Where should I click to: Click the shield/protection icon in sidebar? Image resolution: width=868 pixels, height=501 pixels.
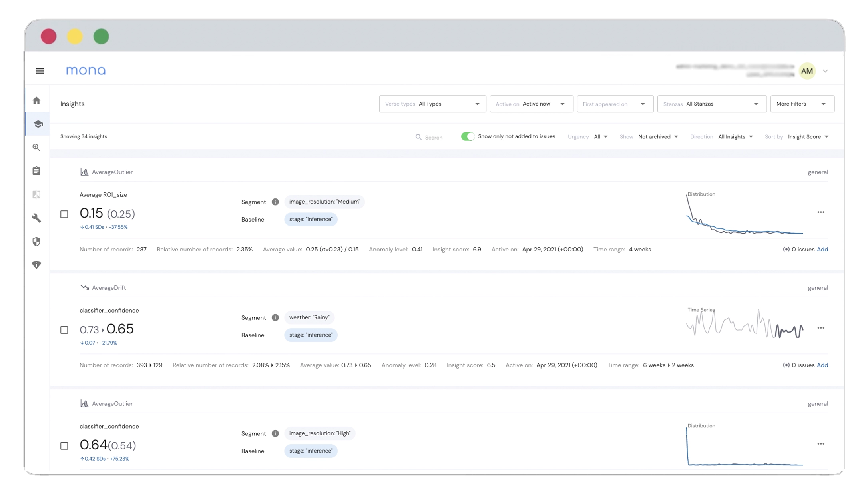click(36, 241)
